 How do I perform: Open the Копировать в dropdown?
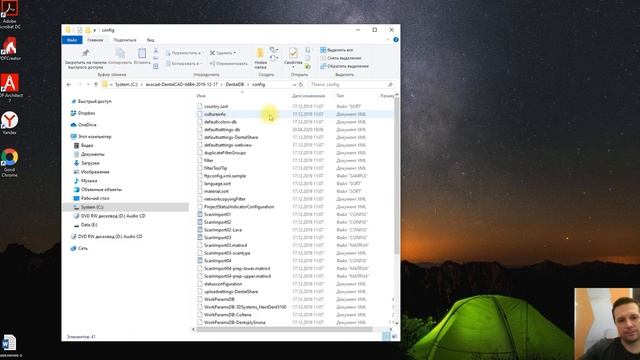click(183, 64)
